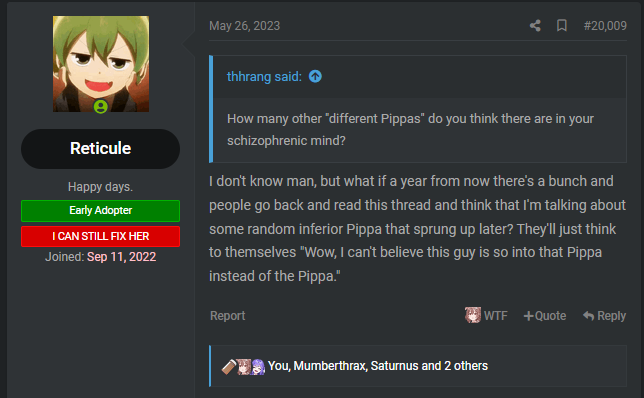This screenshot has width=644, height=398.
Task: Click the first reaction emoji in the reactions bar
Action: (228, 366)
